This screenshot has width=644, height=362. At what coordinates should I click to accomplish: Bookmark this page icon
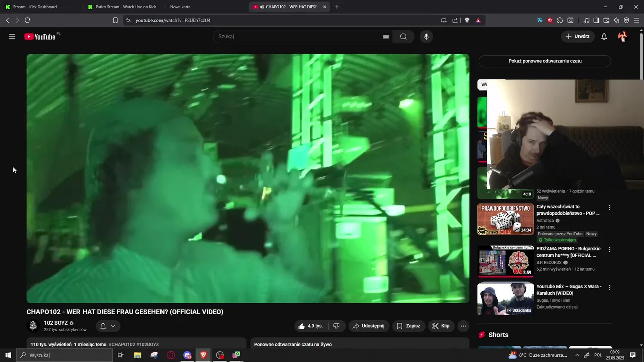pyautogui.click(x=115, y=20)
